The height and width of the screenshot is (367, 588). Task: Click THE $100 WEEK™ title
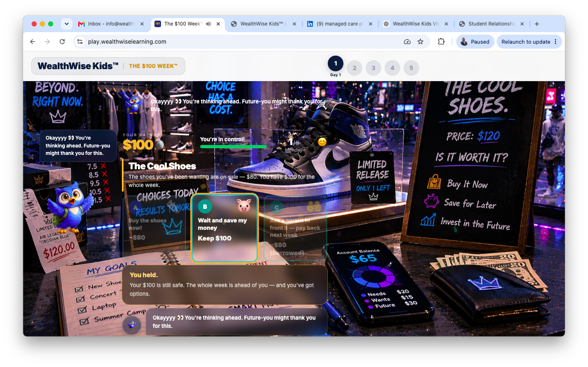click(153, 66)
